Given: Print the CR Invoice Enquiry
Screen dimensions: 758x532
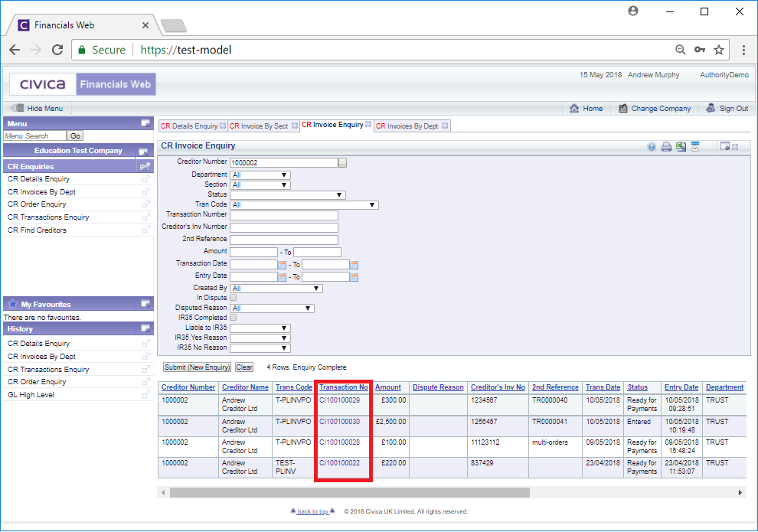Looking at the screenshot, I should click(x=666, y=147).
